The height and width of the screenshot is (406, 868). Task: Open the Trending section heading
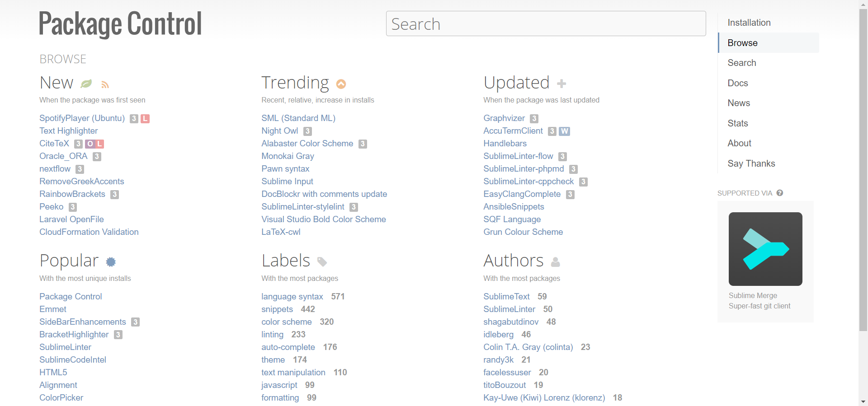click(x=295, y=83)
